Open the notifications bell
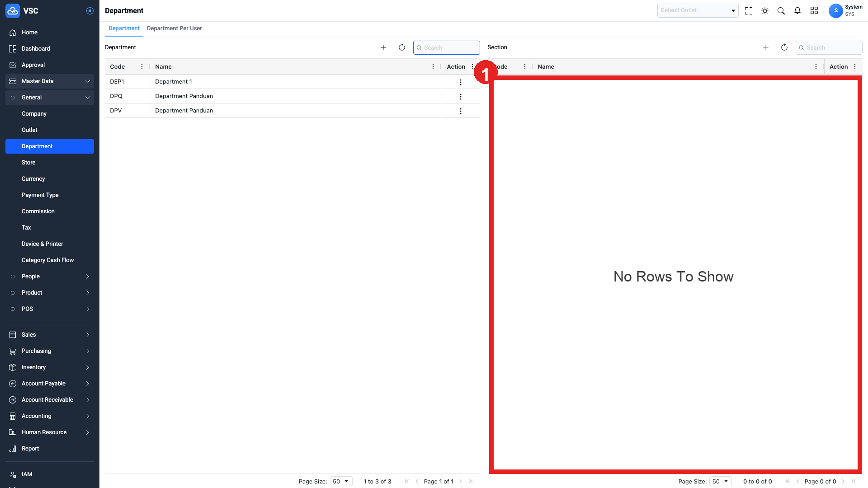The height and width of the screenshot is (488, 868). (x=797, y=11)
